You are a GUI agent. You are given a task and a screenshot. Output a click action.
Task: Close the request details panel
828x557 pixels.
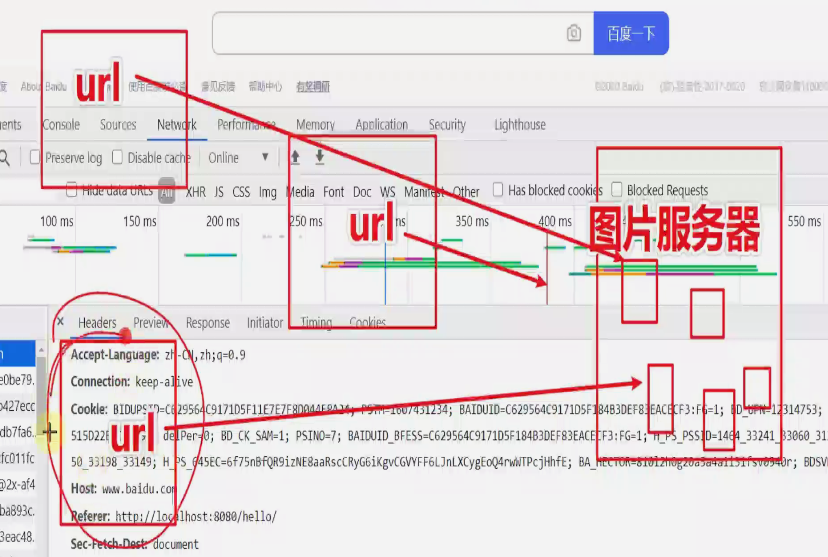tap(61, 322)
